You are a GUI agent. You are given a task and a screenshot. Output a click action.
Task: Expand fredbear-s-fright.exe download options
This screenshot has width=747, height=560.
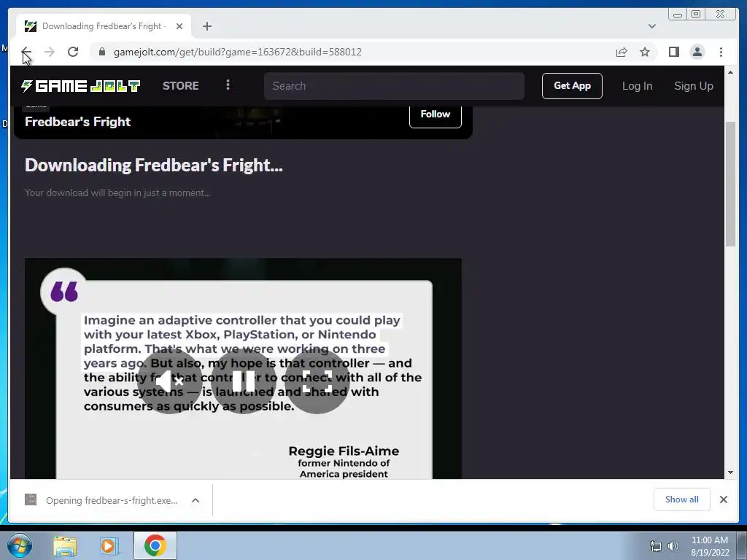[x=196, y=500]
